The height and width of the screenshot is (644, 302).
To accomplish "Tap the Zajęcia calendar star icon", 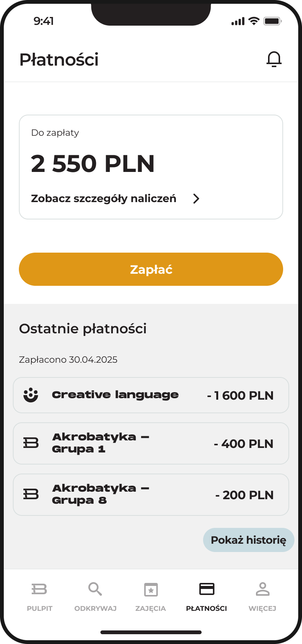I will click(x=151, y=589).
